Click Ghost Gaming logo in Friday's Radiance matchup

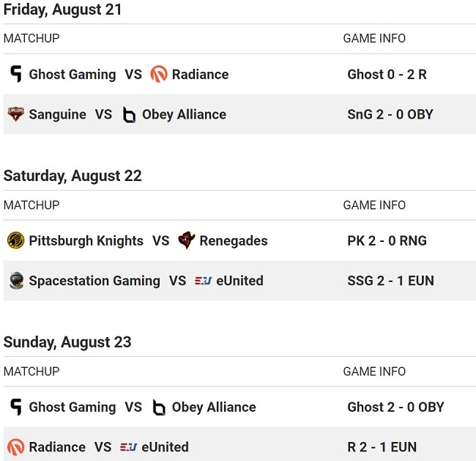click(15, 74)
